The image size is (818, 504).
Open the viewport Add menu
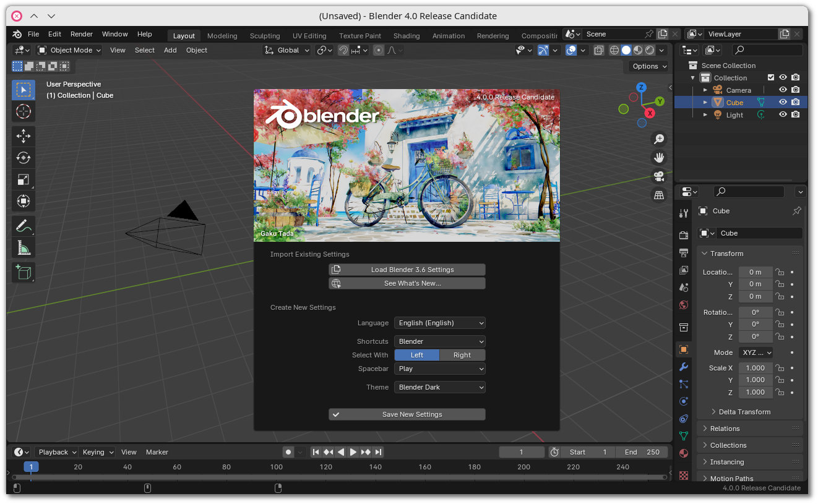click(x=170, y=50)
